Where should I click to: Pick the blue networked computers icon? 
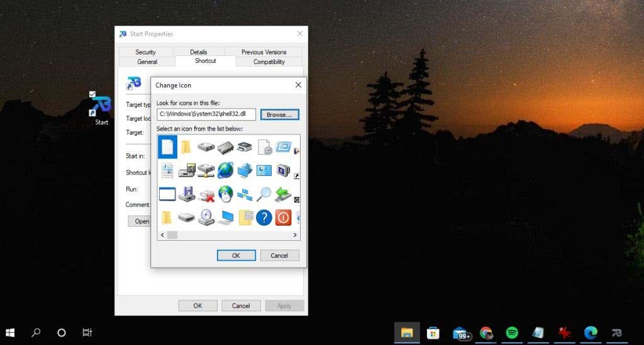tap(245, 170)
